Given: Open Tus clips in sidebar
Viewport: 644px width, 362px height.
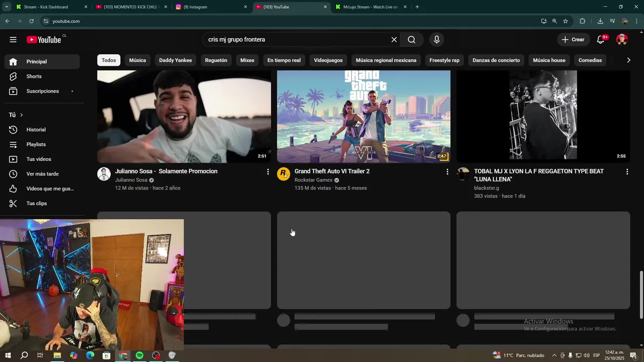Looking at the screenshot, I should 42,203.
